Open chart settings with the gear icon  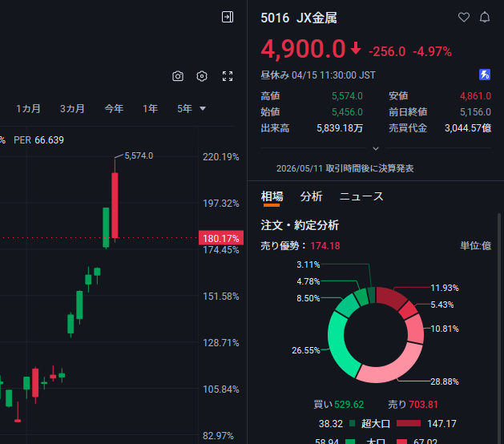click(202, 76)
